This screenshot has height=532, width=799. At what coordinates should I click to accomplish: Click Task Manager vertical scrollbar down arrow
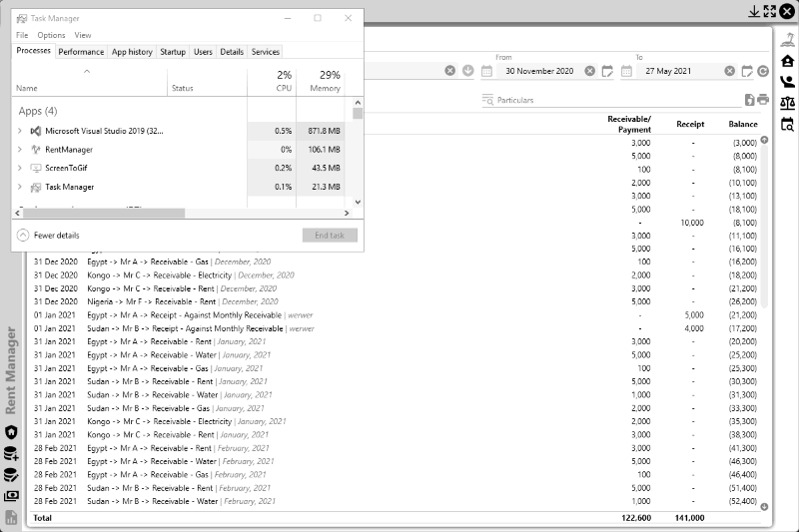point(358,202)
